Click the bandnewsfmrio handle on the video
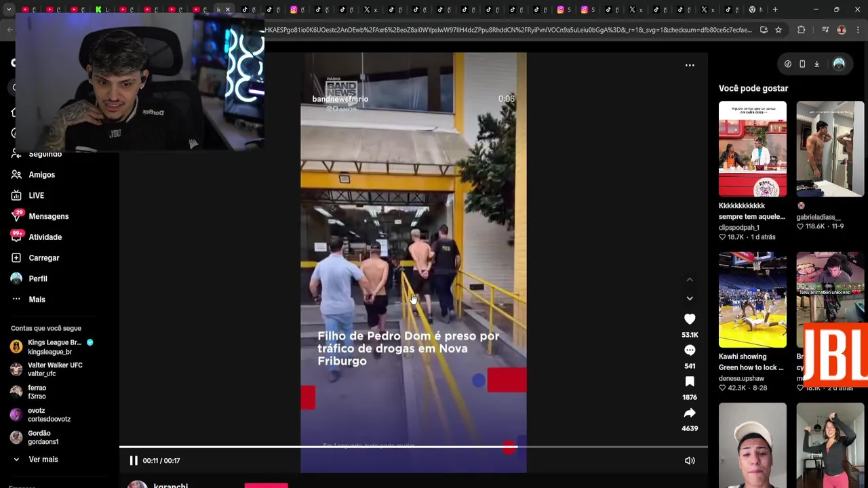Image resolution: width=868 pixels, height=488 pixels. 340,99
